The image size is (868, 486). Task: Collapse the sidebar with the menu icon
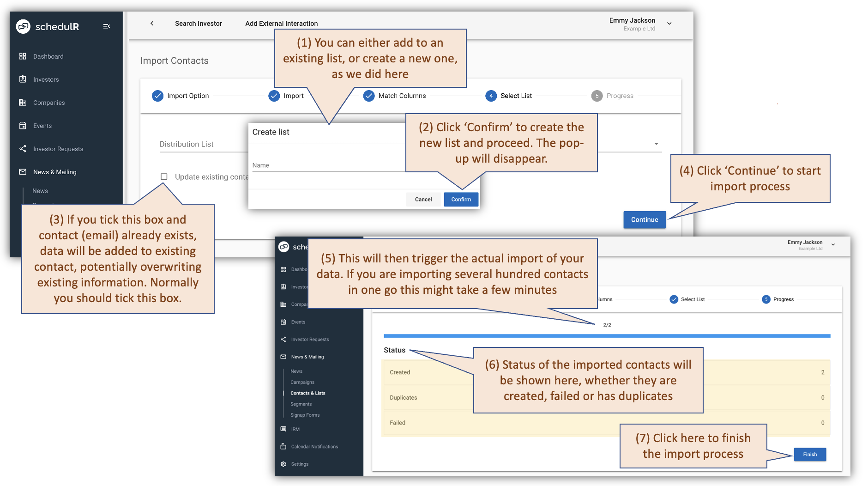[x=107, y=26]
